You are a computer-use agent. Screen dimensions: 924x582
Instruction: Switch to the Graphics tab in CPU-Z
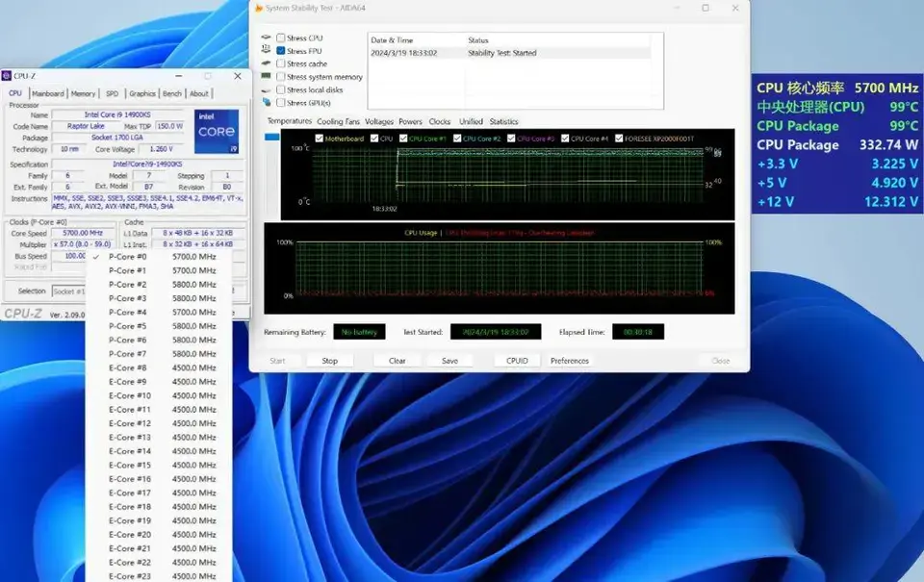point(142,93)
